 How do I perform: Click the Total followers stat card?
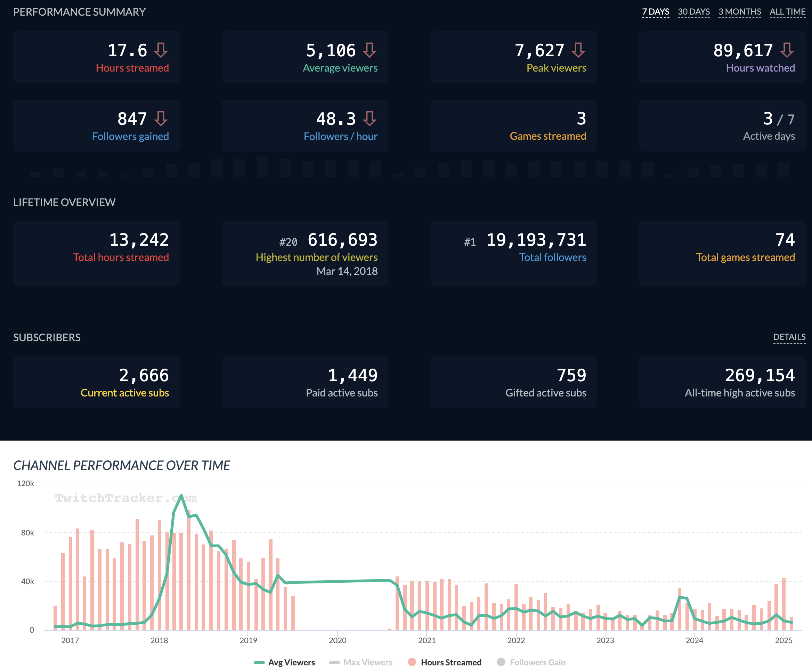[x=513, y=254]
